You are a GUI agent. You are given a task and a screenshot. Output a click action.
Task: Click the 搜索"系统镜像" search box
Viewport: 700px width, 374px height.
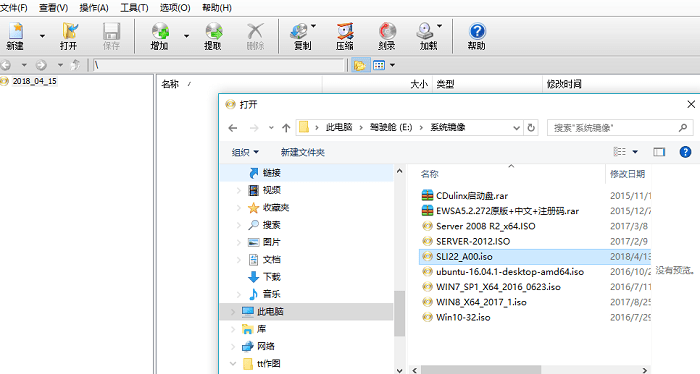620,128
